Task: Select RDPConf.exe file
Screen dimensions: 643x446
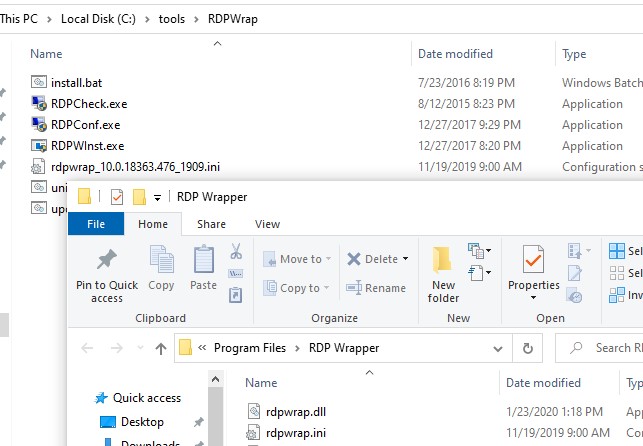Action: (x=85, y=125)
